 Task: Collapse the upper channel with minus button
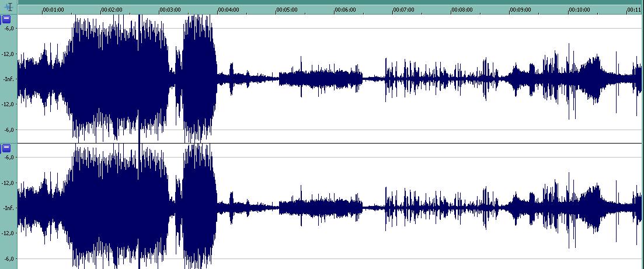[6, 19]
